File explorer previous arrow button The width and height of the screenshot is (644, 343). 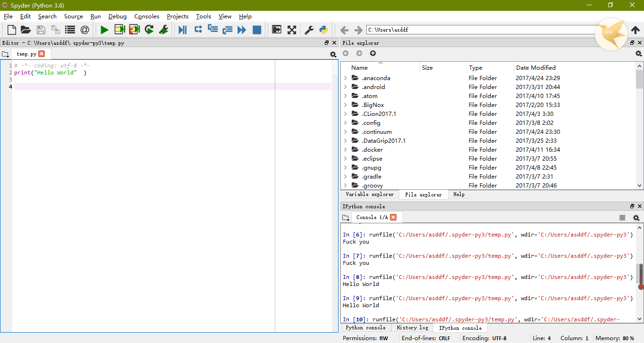(346, 53)
